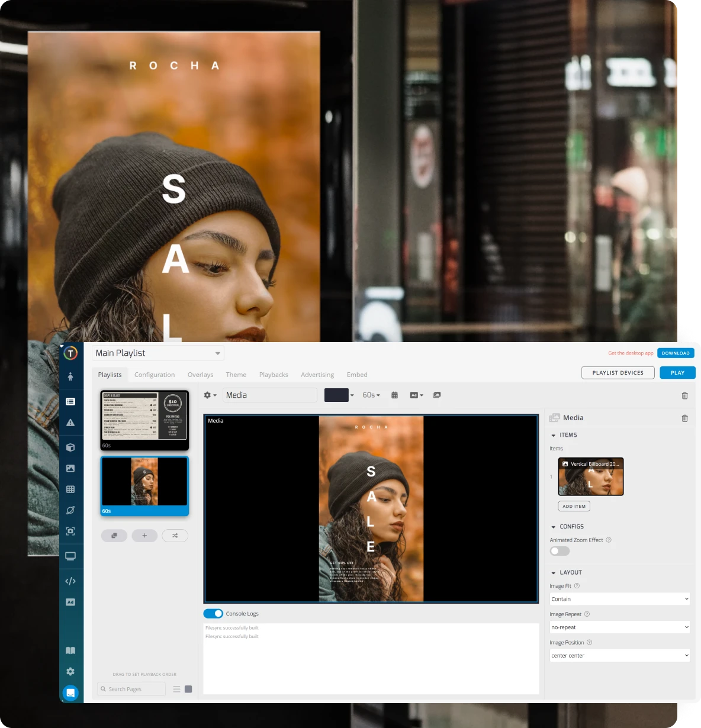Screen dimensions: 701x728
Task: Click the shuffle pages button
Action: pyautogui.click(x=175, y=536)
